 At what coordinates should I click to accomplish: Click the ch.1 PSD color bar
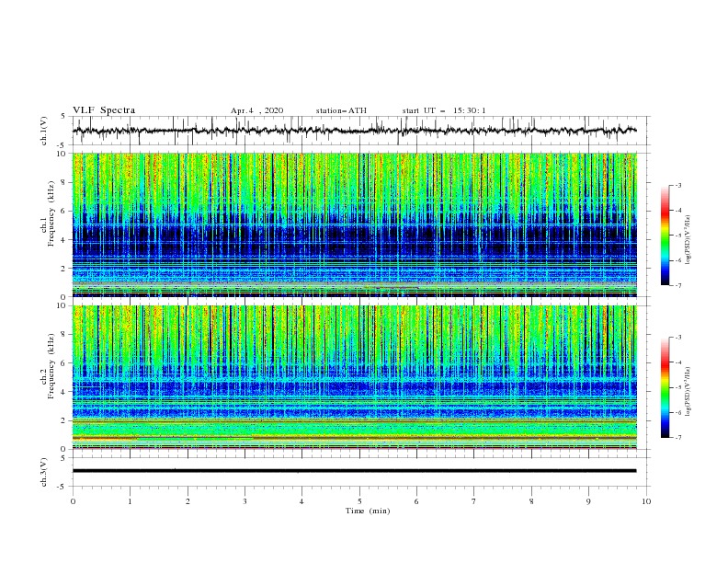[x=665, y=235]
